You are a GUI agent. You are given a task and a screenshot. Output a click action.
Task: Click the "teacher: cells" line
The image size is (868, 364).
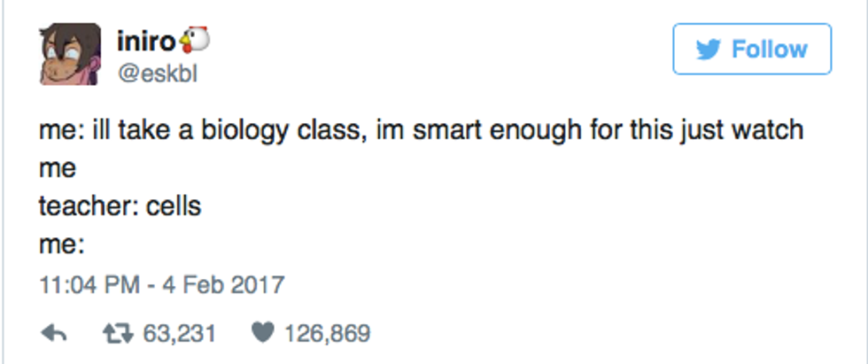[x=120, y=206]
